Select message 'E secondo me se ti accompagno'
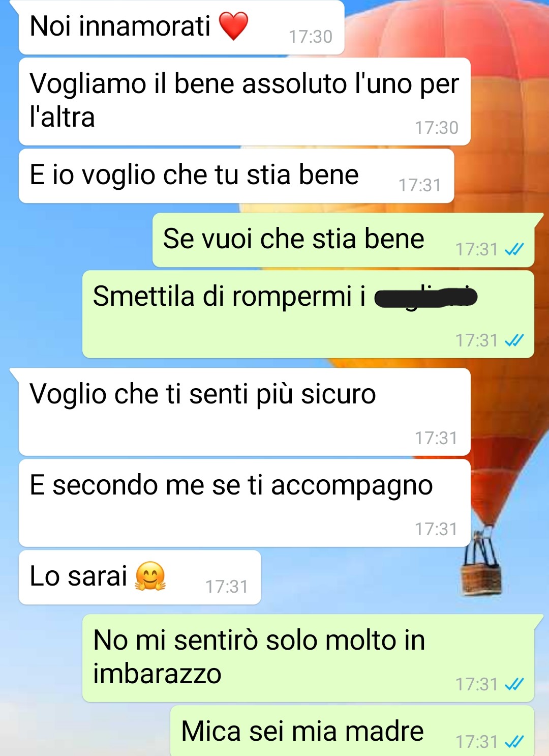Screen dimensions: 549x756 (x=245, y=503)
